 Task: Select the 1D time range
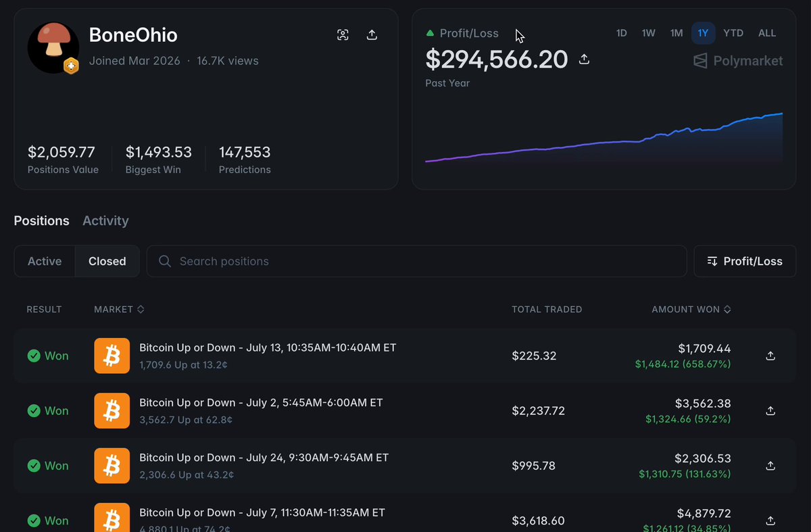tap(621, 33)
